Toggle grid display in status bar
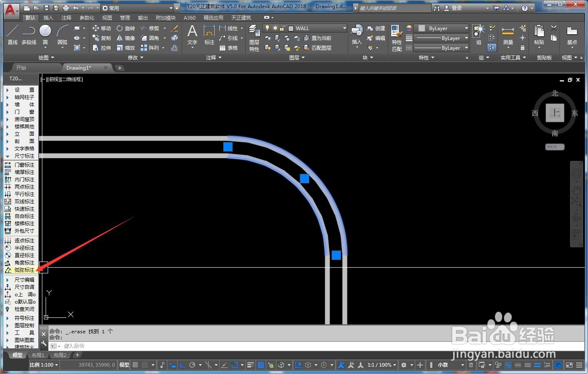Image resolution: width=588 pixels, height=374 pixels. (x=135, y=365)
